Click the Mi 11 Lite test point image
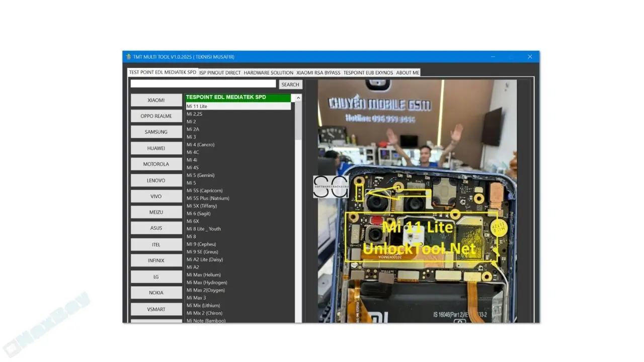Image resolution: width=644 pixels, height=362 pixels. 417,201
